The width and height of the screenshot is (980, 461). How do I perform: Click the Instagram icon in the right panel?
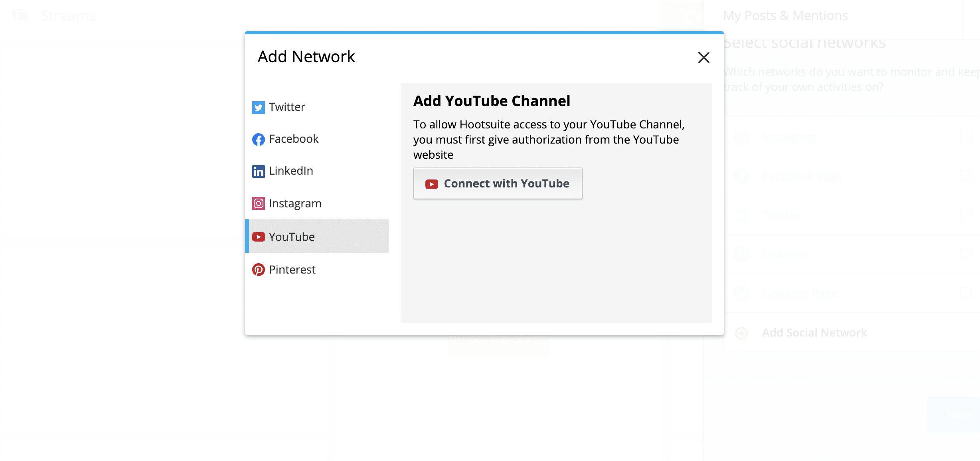click(741, 137)
